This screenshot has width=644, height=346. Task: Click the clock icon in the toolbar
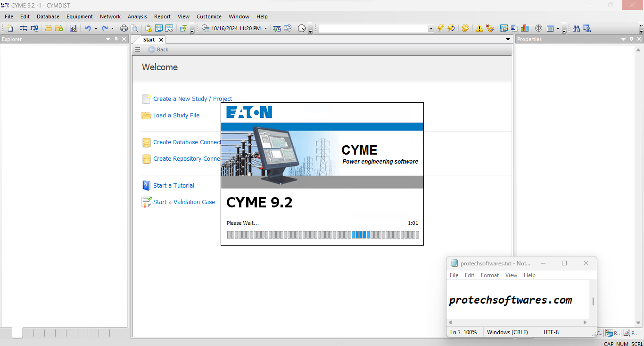point(302,28)
